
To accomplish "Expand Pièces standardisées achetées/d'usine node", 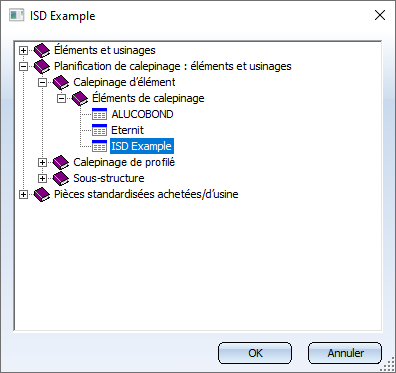I will pos(23,194).
